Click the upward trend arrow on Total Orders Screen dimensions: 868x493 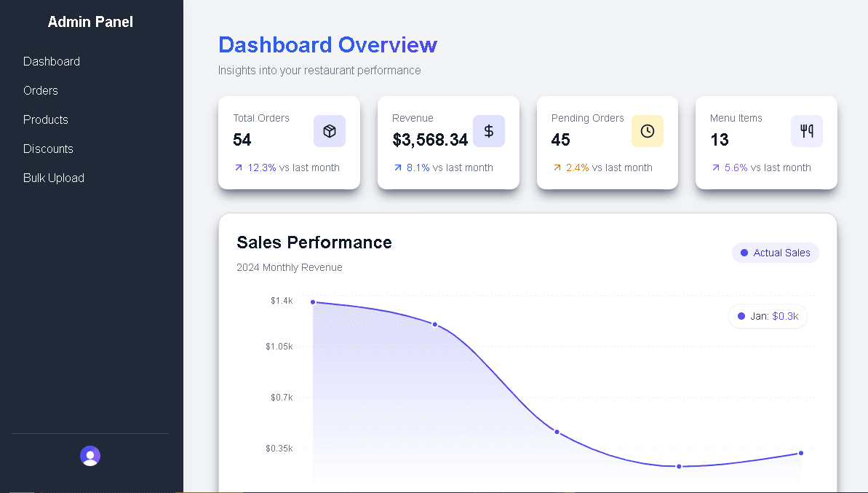click(239, 167)
